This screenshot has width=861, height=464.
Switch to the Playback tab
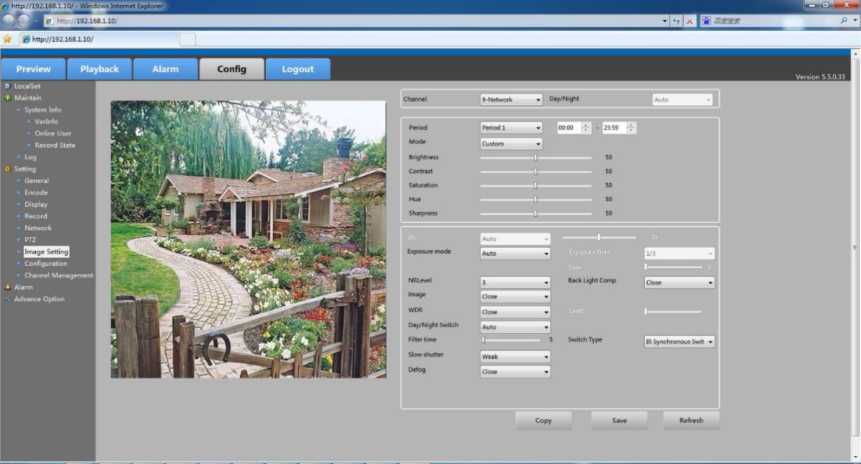click(x=99, y=69)
